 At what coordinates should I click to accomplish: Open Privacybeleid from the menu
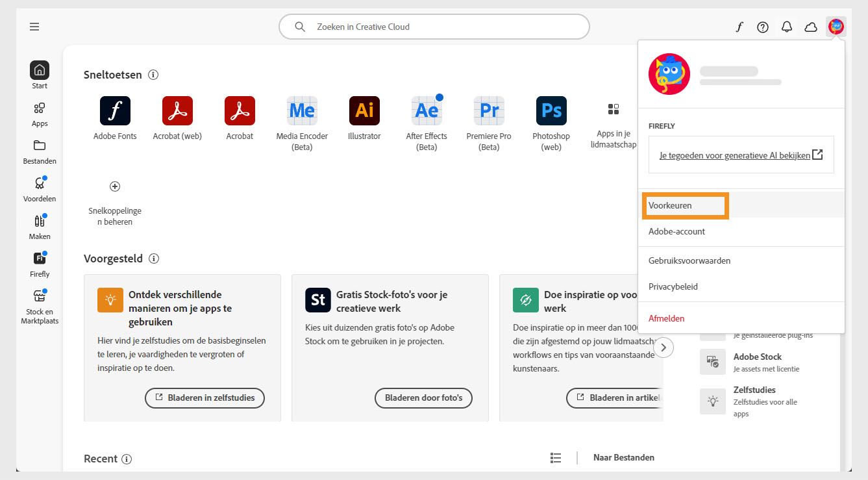741,286
